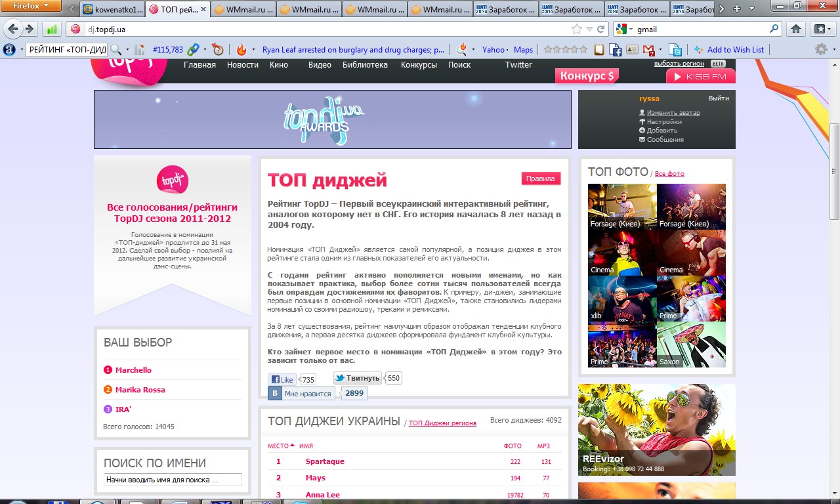This screenshot has width=840, height=504.
Task: Go back to the previous page
Action: pos(12,29)
